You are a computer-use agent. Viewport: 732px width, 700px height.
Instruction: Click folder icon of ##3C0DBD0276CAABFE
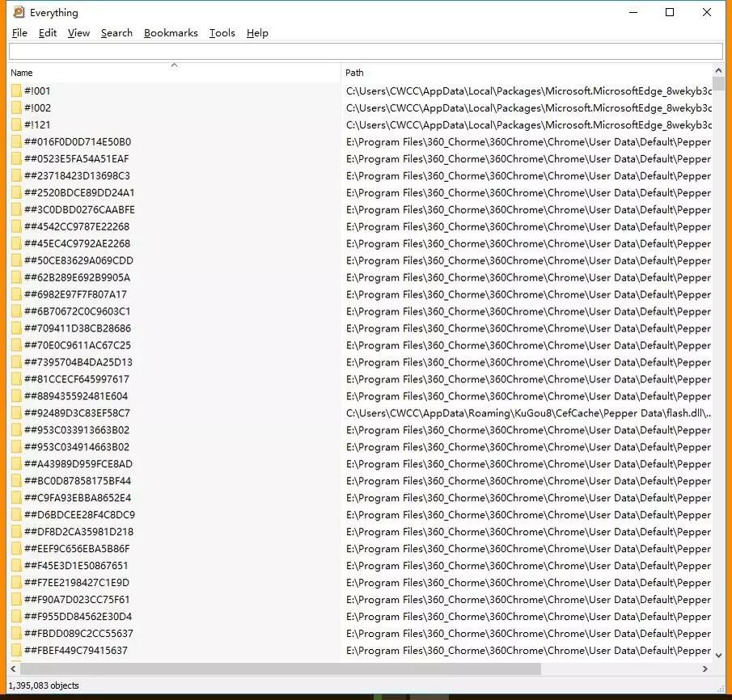pyautogui.click(x=16, y=209)
